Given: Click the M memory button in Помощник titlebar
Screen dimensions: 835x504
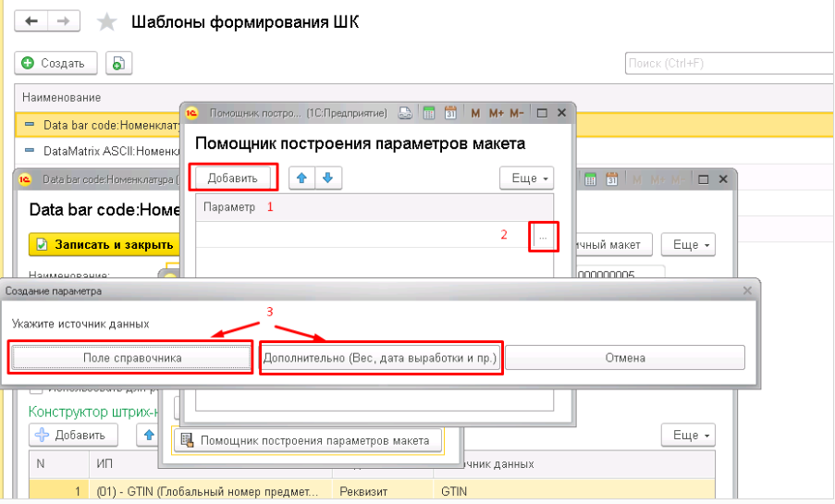Looking at the screenshot, I should [475, 113].
